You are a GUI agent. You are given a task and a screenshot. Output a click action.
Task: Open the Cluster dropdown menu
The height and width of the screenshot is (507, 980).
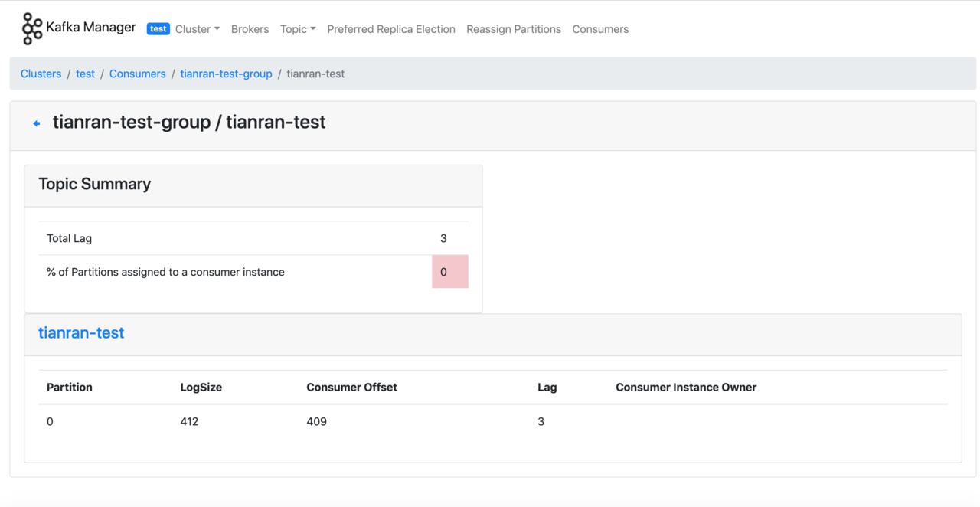[198, 29]
